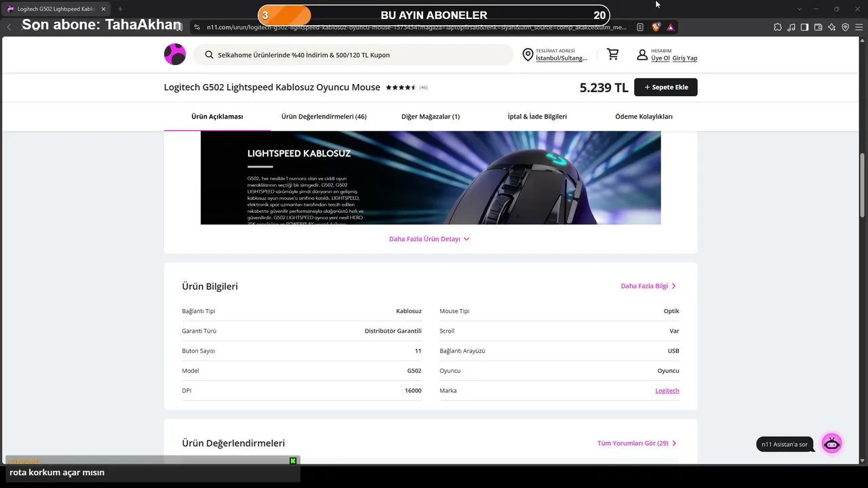
Task: Open Tüm Yorumları Gör (29)
Action: click(637, 443)
